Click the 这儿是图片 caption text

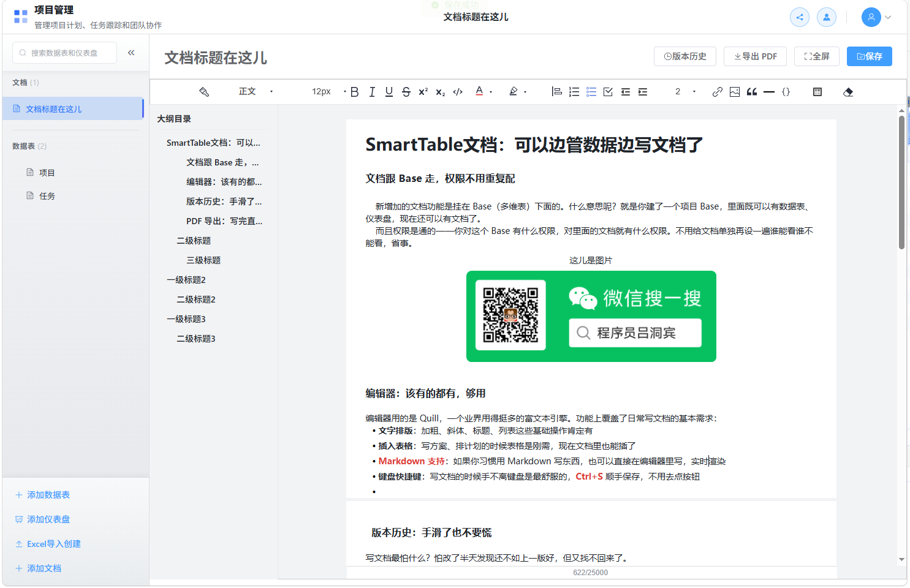[x=591, y=260]
